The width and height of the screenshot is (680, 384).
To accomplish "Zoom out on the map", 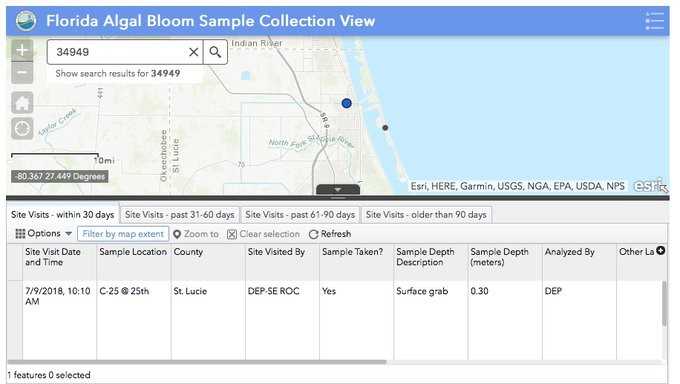I will 22,72.
